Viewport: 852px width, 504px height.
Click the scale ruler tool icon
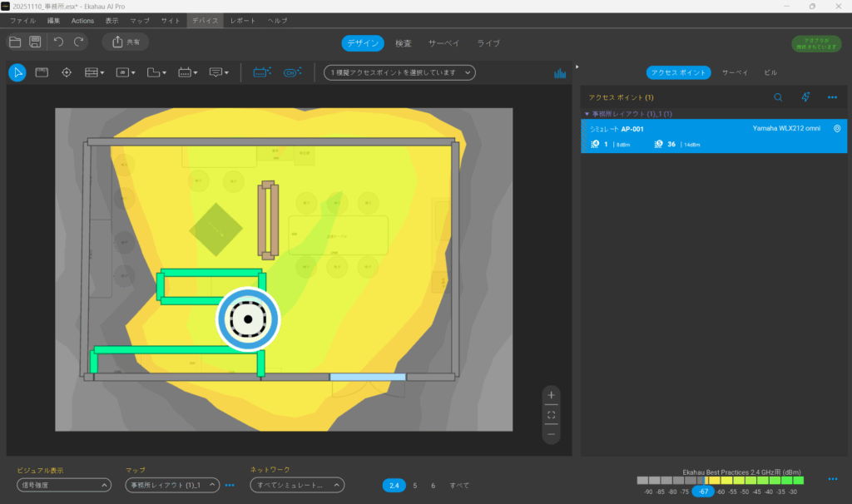tap(41, 73)
